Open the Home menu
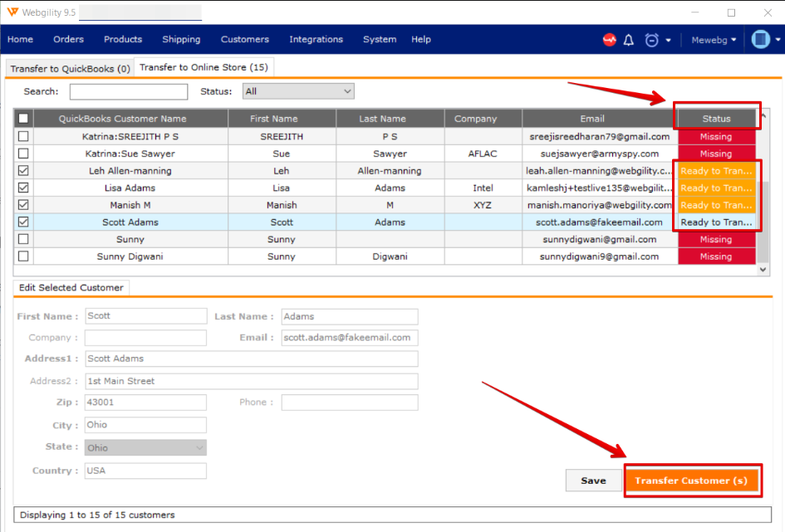785x532 pixels. 20,40
